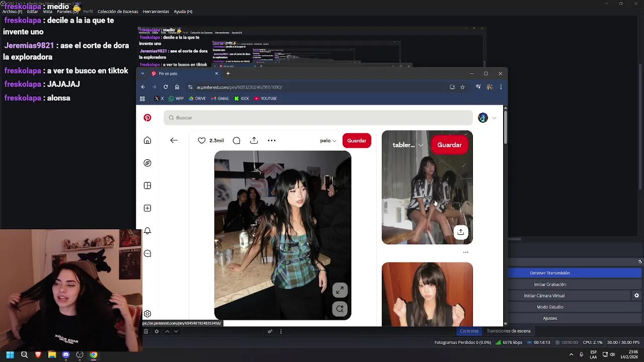
Task: Open the pin's comment bubble icon
Action: point(236,140)
